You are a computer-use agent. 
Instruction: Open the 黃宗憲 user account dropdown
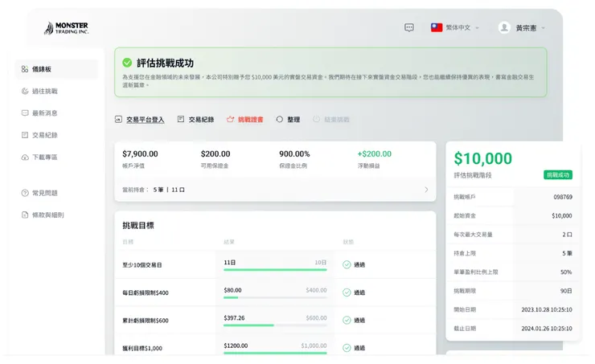pos(522,27)
